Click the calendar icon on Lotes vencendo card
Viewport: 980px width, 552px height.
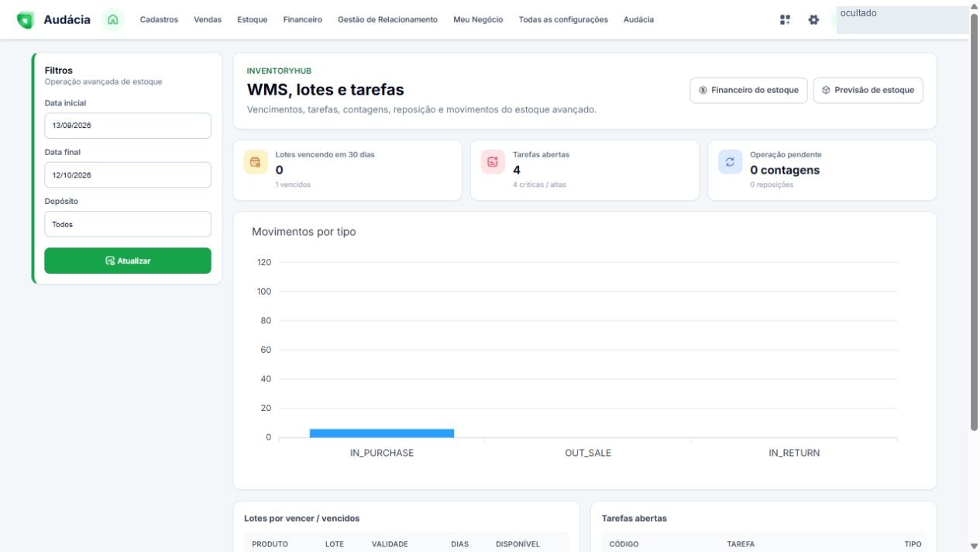click(255, 162)
